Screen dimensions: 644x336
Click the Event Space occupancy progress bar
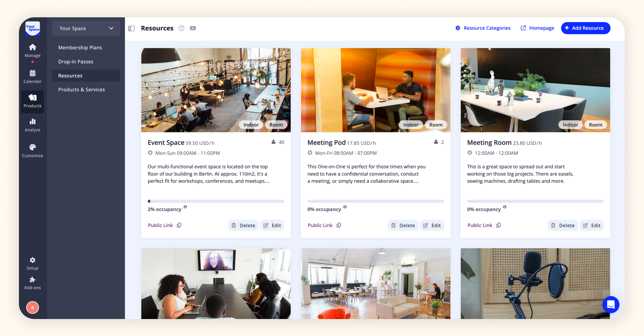point(216,201)
